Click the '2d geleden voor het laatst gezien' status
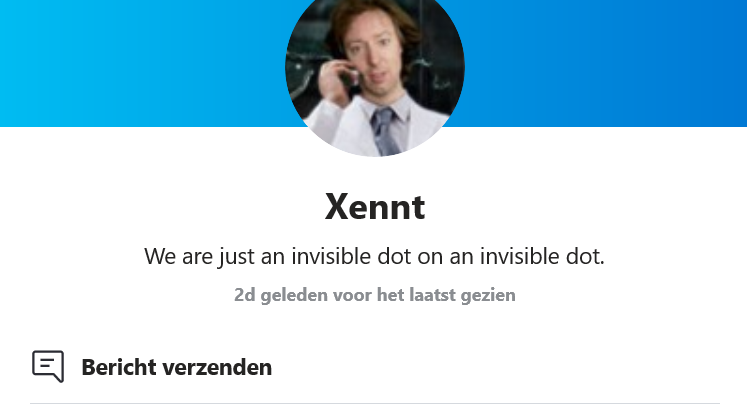The image size is (747, 410). click(x=374, y=295)
